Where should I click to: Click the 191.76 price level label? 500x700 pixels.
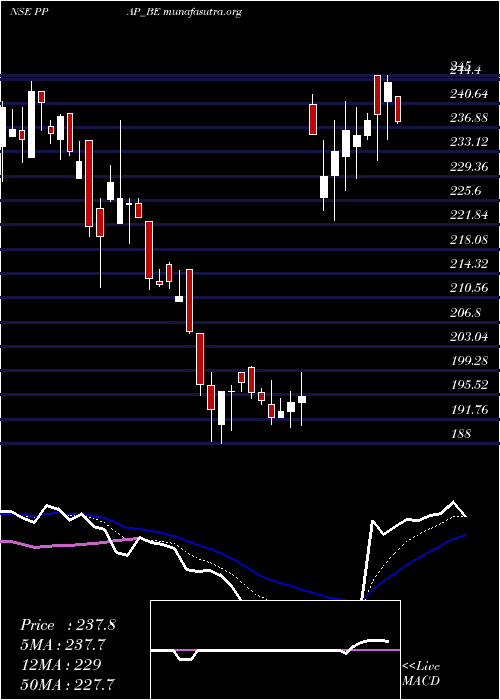tap(469, 409)
